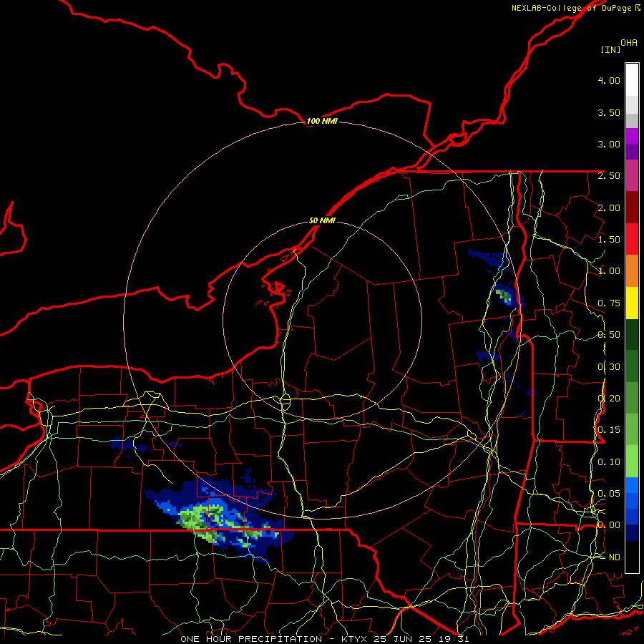Click the 0.00 legend value

click(x=609, y=525)
